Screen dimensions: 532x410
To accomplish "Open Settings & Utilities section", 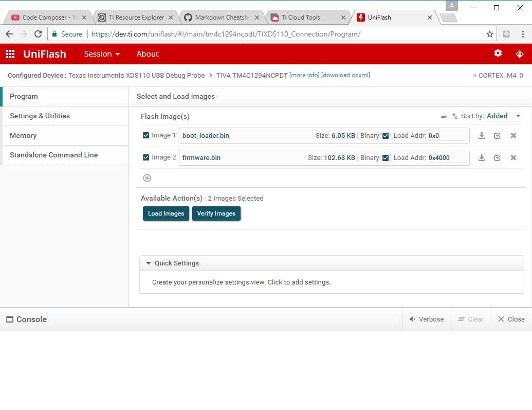I will coord(65,116).
